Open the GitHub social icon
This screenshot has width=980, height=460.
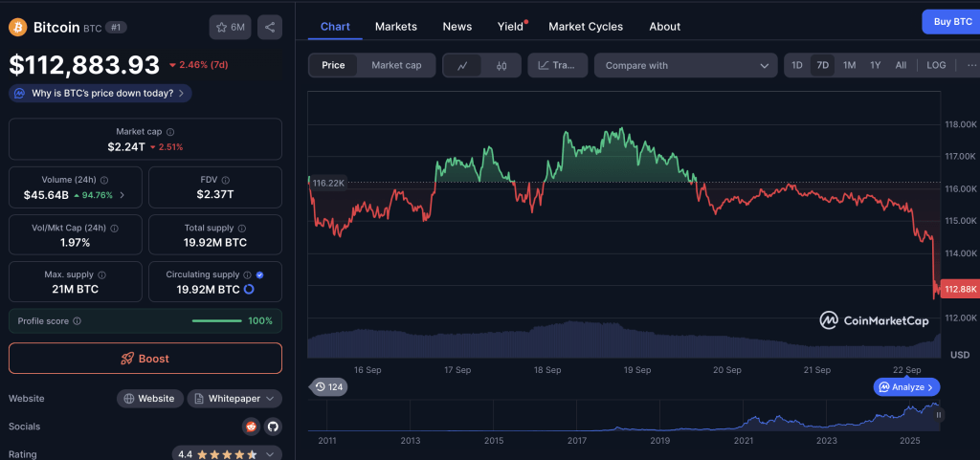pyautogui.click(x=273, y=427)
